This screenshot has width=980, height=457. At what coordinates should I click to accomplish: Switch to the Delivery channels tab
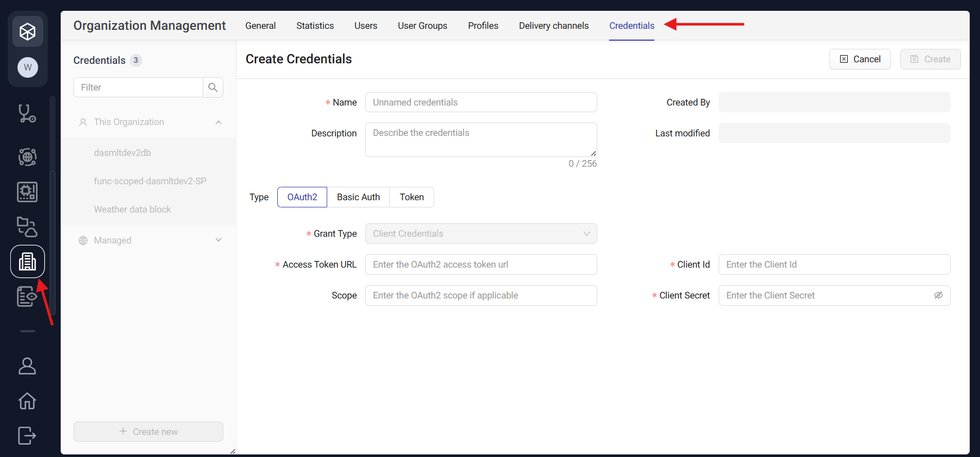pyautogui.click(x=554, y=26)
